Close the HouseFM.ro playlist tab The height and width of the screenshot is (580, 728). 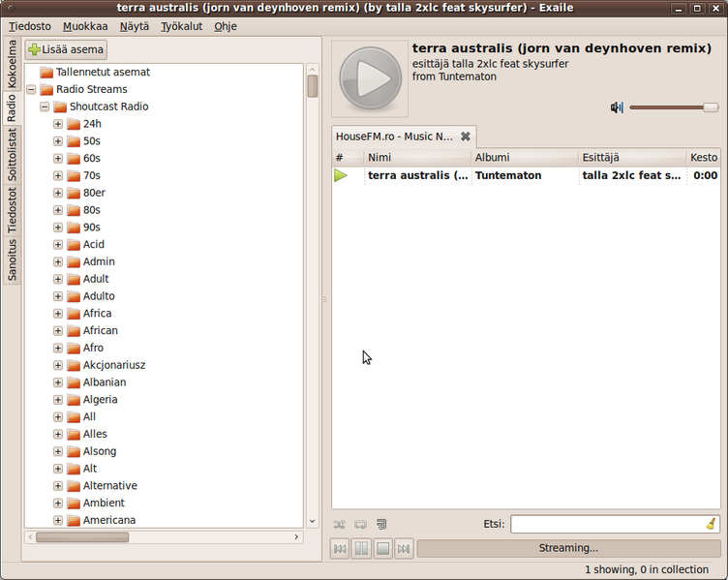tap(465, 137)
